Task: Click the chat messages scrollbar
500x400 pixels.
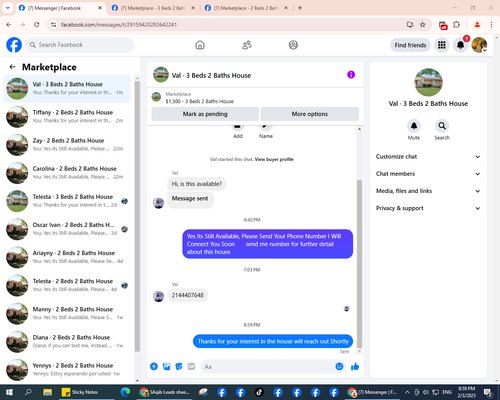Action: click(359, 263)
